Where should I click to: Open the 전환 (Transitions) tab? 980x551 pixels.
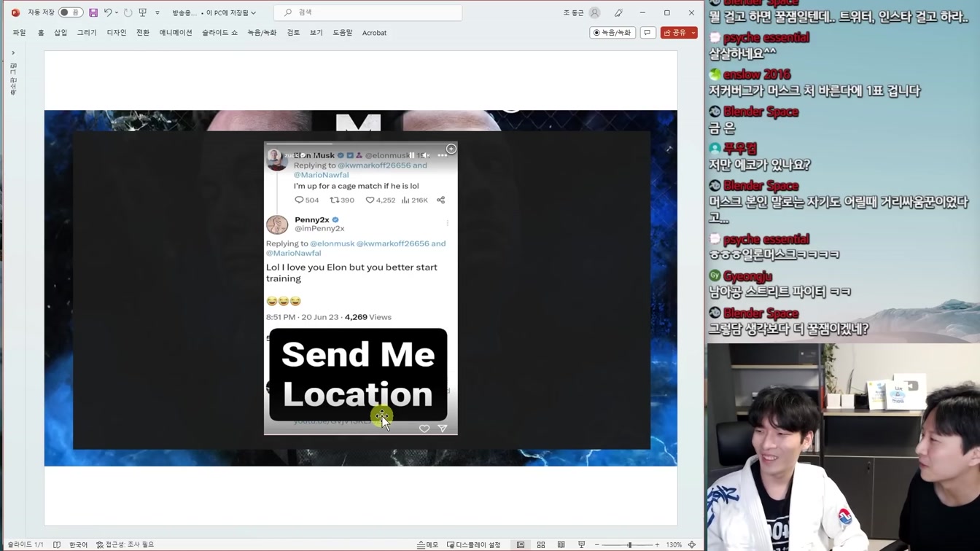tap(143, 33)
